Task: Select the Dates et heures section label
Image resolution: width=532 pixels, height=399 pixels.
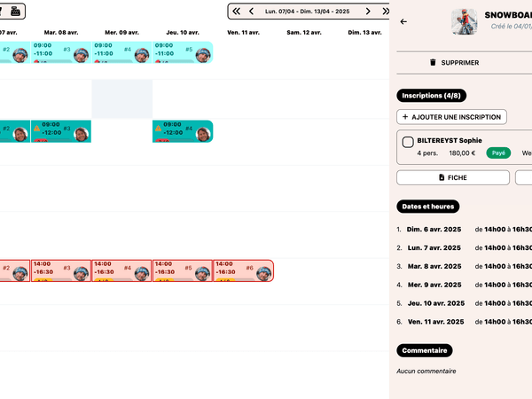Action: click(x=428, y=207)
